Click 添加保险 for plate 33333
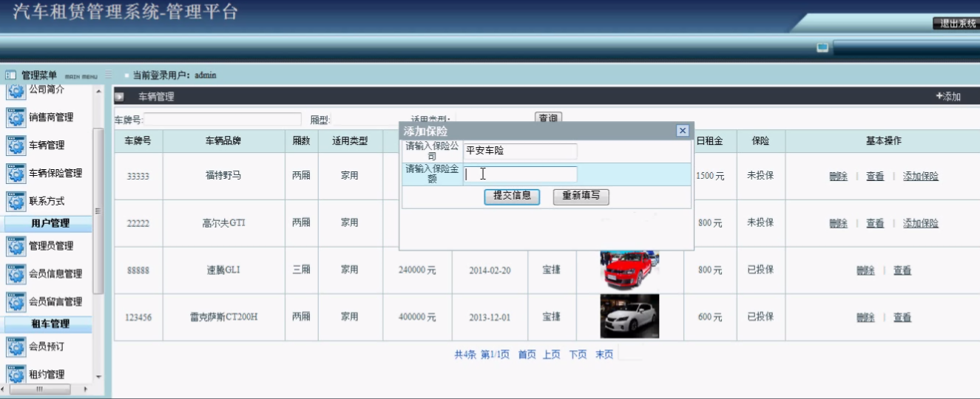This screenshot has height=399, width=980. coord(921,177)
